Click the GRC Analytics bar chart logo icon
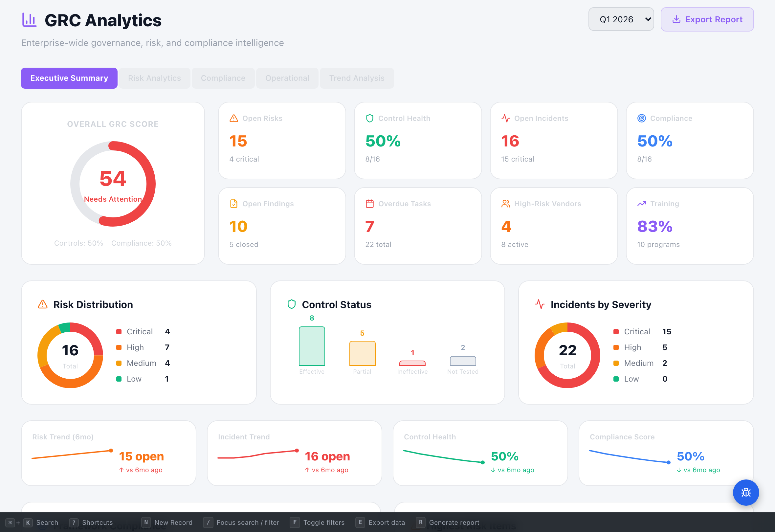Image resolution: width=775 pixels, height=532 pixels. coord(29,20)
